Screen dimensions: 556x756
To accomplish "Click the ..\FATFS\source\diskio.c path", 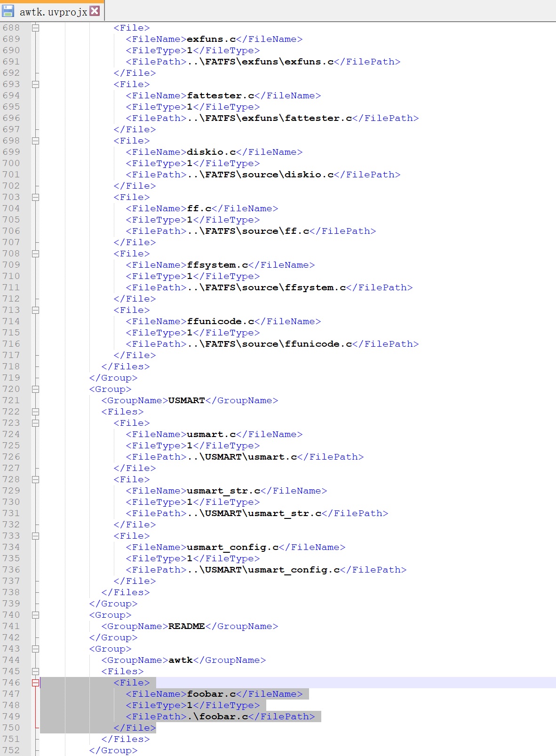I will 260,175.
